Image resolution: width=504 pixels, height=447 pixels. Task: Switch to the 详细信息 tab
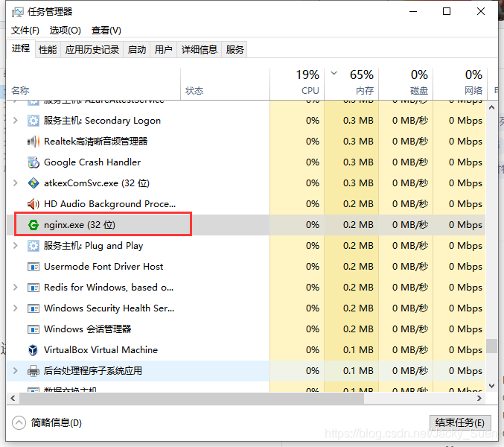click(x=200, y=50)
